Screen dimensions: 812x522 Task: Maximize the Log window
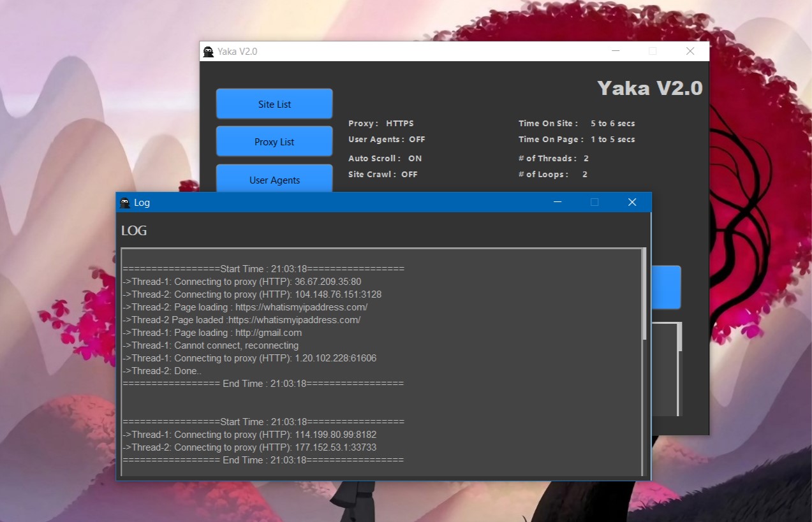(594, 202)
